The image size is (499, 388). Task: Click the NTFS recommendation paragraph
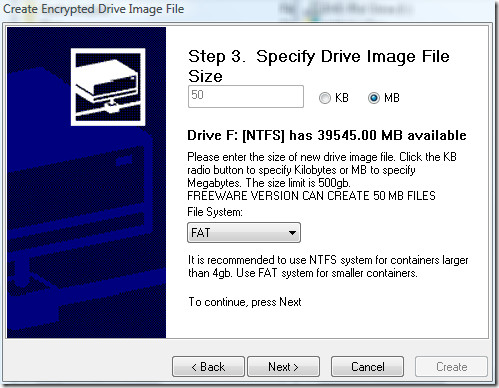[x=328, y=266]
